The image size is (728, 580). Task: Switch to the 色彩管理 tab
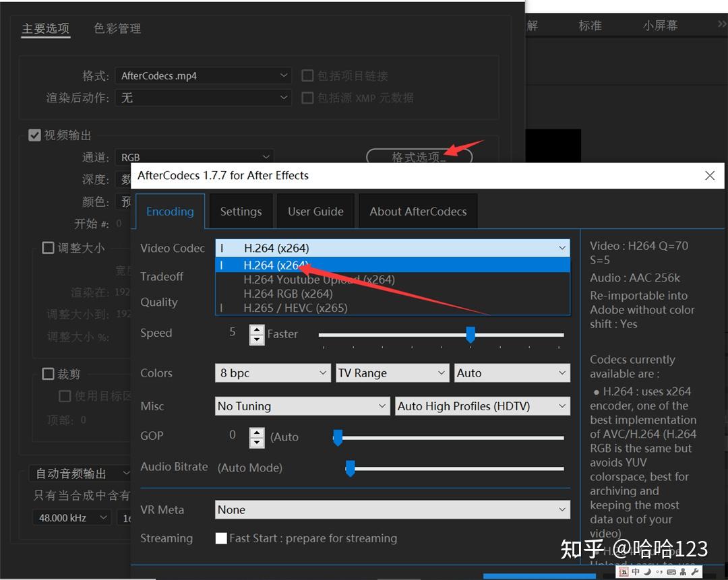coord(117,28)
